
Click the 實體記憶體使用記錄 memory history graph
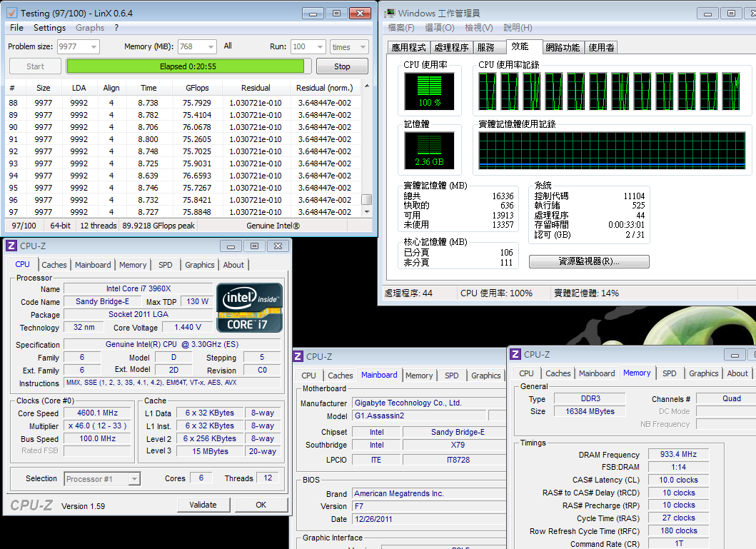612,151
